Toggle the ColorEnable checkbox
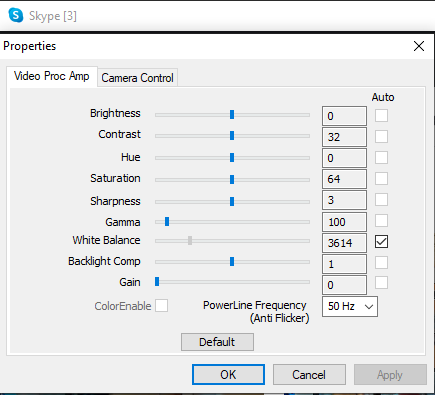This screenshot has height=395, width=435. 161,305
